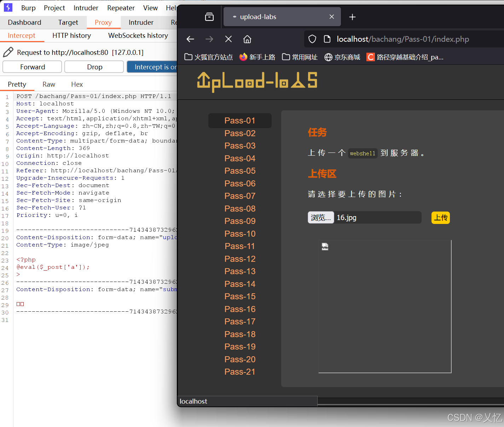This screenshot has width=504, height=427.
Task: Open Pass-12 lab
Action: point(240,259)
